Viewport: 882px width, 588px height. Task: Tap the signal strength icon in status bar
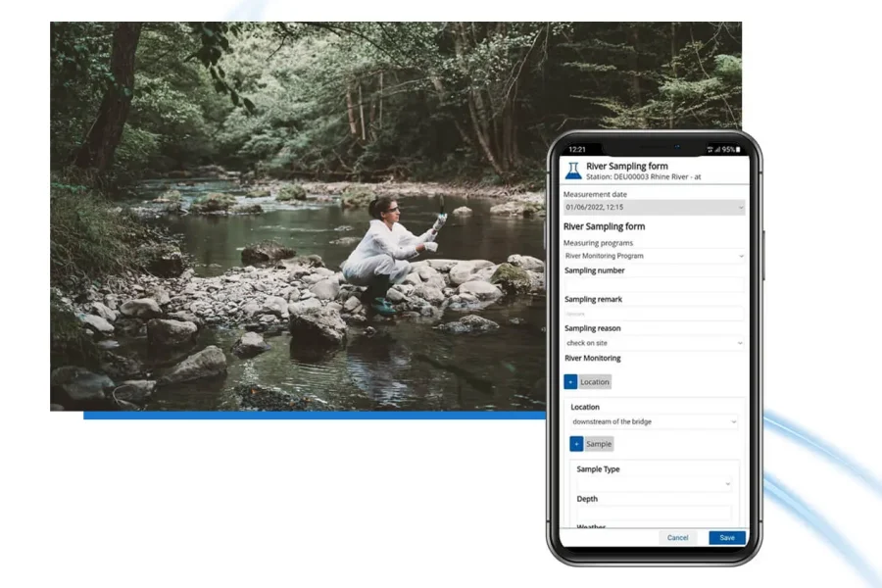coord(717,149)
